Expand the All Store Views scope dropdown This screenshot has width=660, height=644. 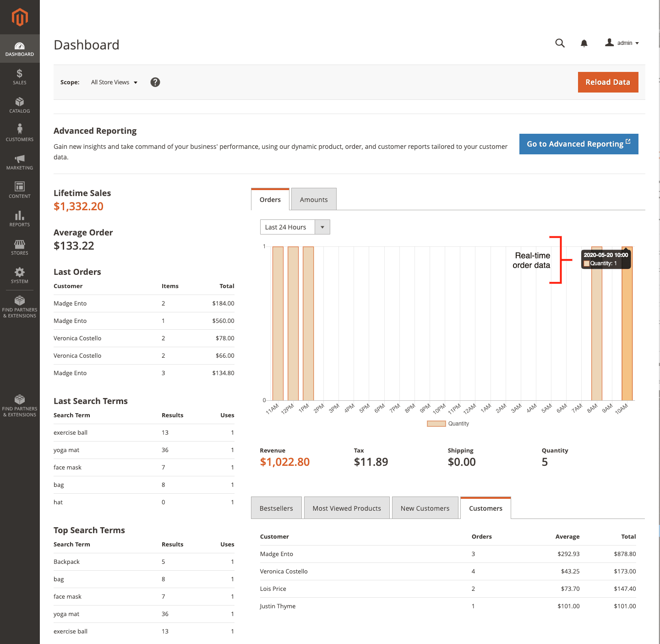[114, 82]
